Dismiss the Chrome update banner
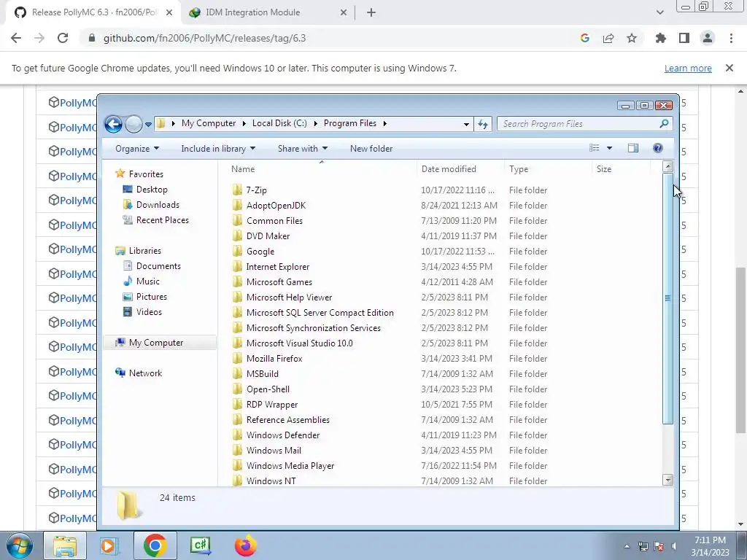747x560 pixels. click(x=729, y=68)
